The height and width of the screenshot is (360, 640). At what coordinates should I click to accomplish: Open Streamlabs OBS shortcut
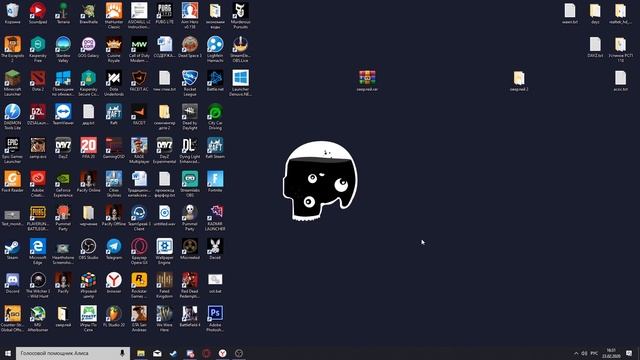click(190, 184)
